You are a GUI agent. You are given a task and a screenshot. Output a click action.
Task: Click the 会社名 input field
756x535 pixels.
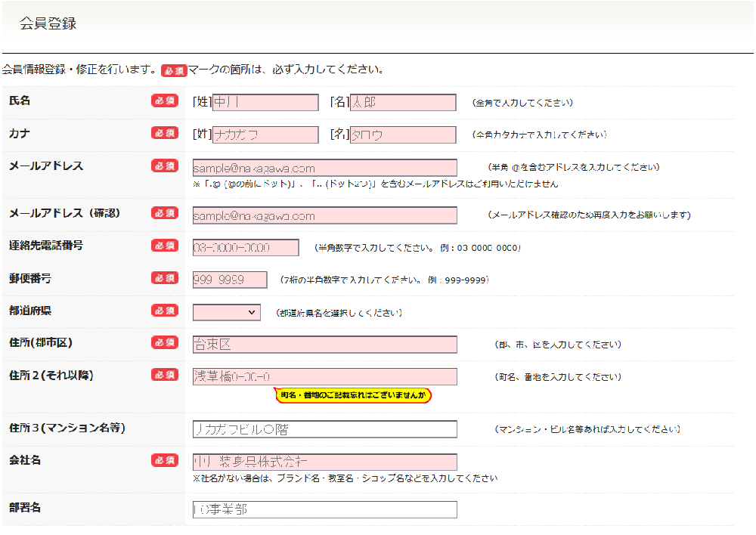coord(325,462)
